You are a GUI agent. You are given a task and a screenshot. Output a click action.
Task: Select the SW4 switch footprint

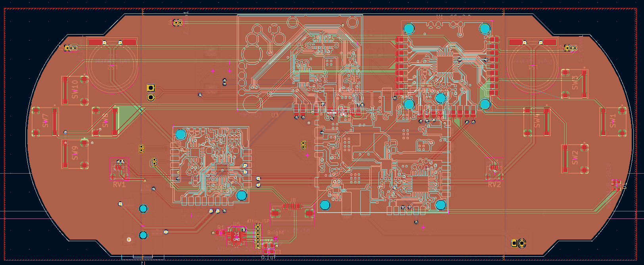tap(537, 122)
